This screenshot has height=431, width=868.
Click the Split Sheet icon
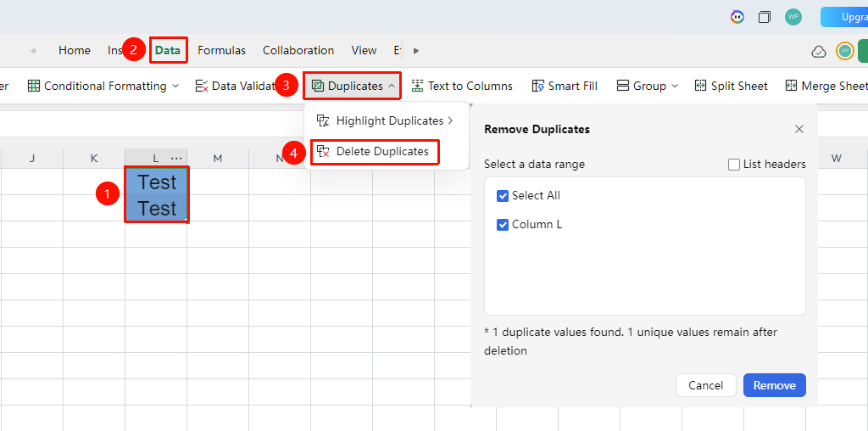pos(701,86)
